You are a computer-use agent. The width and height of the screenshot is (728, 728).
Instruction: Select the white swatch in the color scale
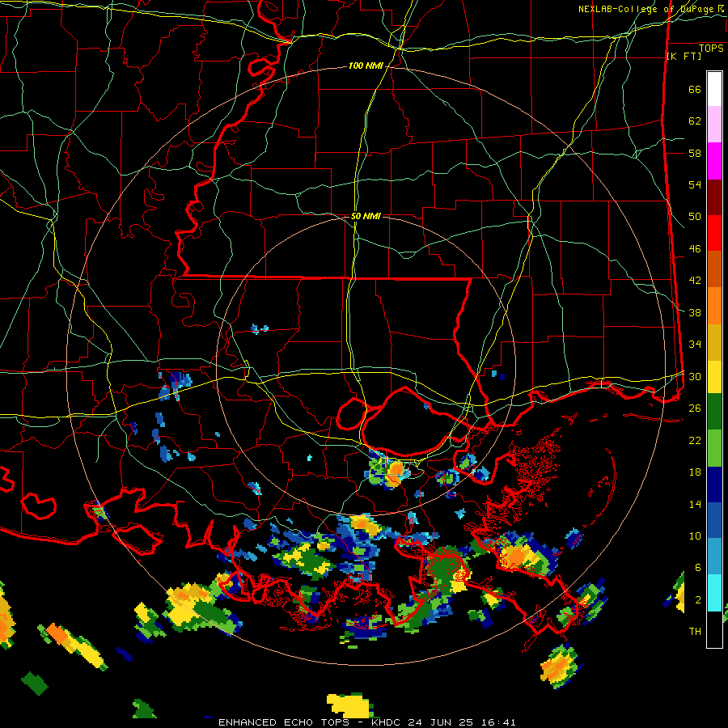714,89
